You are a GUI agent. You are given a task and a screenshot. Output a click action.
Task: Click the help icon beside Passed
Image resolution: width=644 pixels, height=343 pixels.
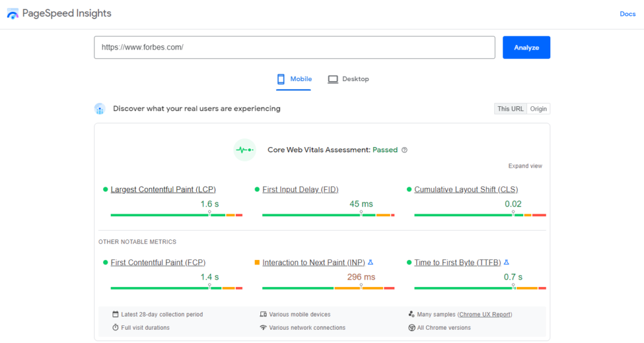(404, 150)
